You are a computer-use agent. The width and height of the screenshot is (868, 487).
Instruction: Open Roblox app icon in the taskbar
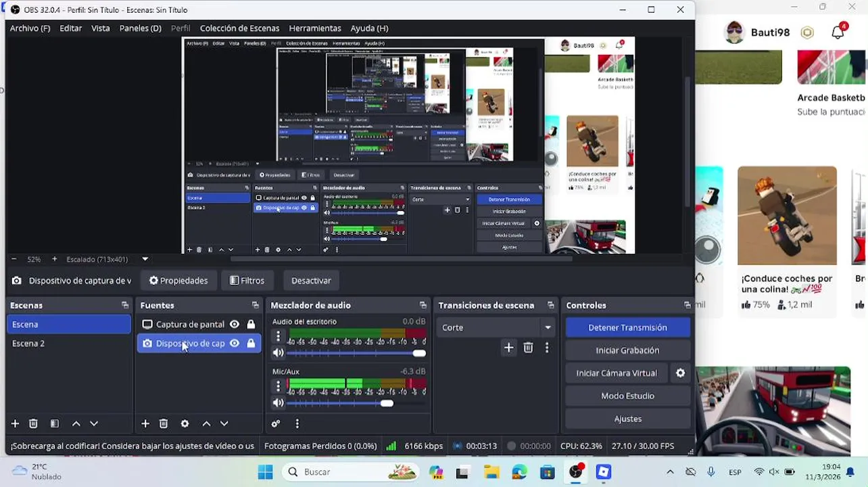pos(604,472)
